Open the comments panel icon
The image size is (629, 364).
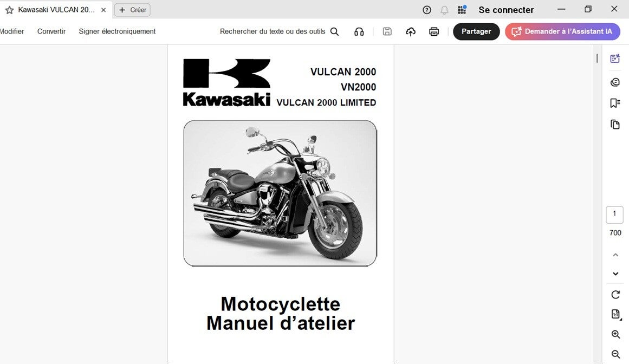615,82
